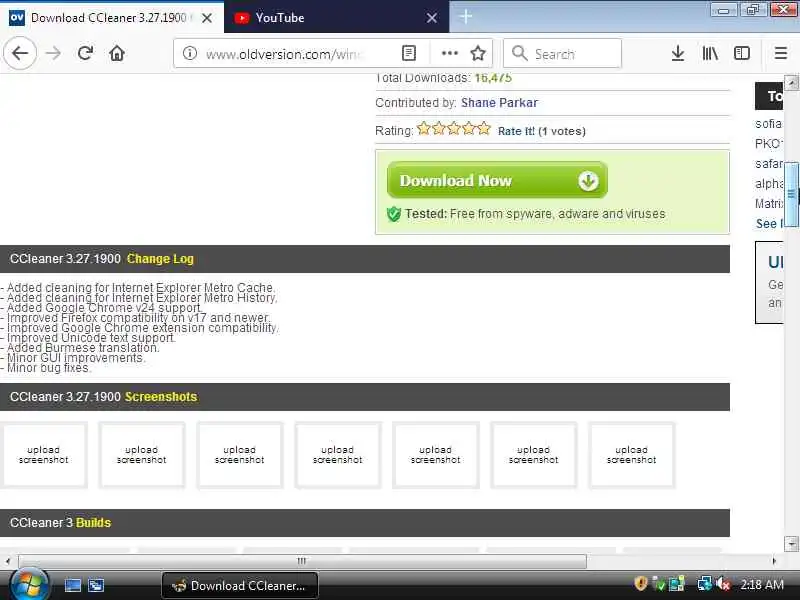Click horizontal scrollbar right arrow
This screenshot has width=800, height=600.
click(x=774, y=561)
